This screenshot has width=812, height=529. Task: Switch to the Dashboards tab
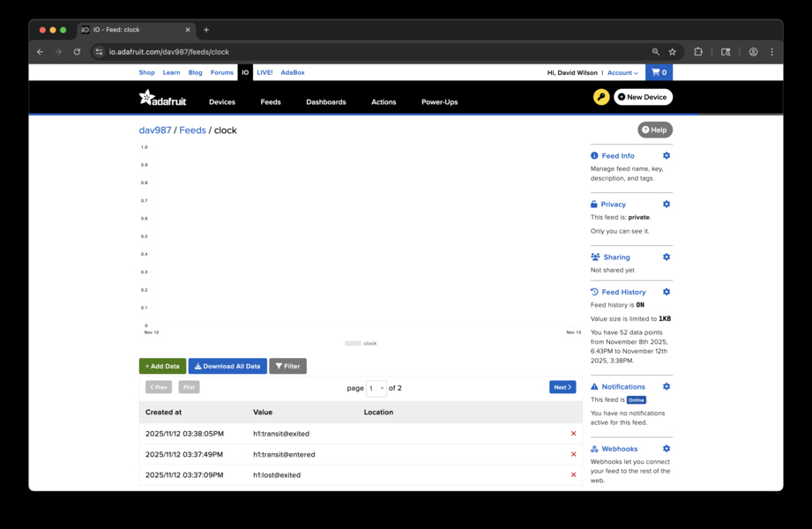(x=325, y=101)
